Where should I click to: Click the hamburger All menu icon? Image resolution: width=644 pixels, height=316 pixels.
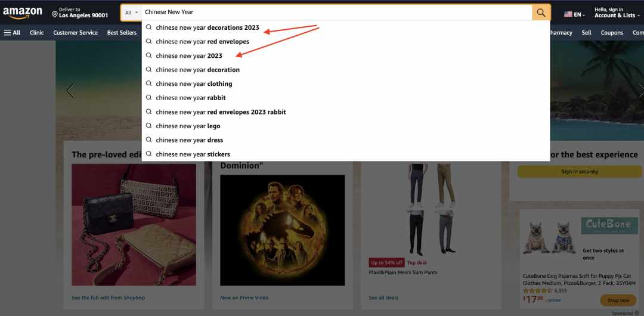[x=7, y=32]
